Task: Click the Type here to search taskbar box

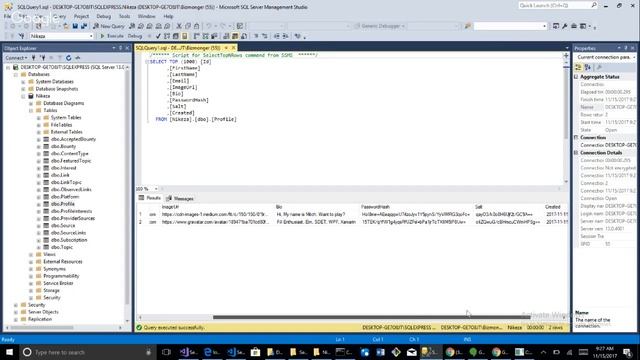Action: tap(87, 352)
